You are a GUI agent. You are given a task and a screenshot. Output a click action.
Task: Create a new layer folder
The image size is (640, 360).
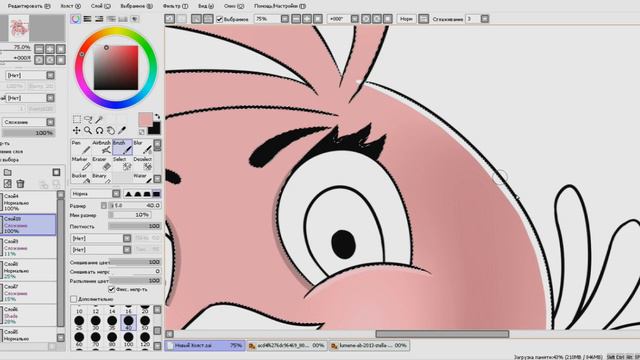7,172
